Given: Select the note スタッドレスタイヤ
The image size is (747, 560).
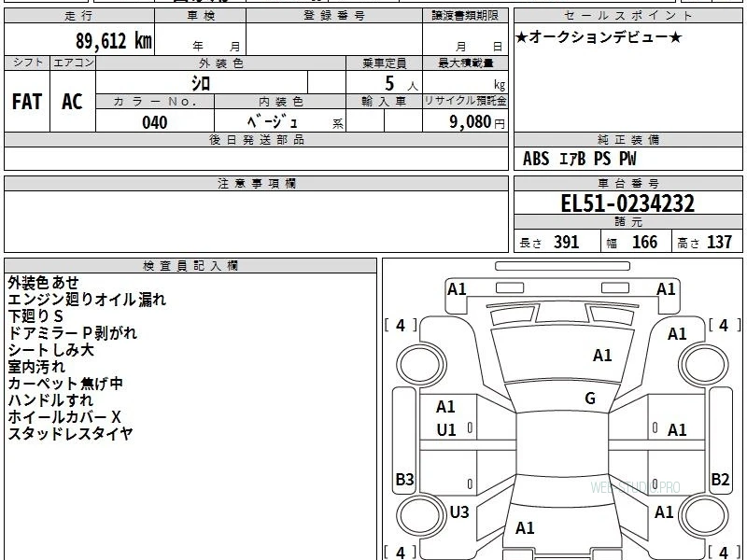Looking at the screenshot, I should [71, 434].
